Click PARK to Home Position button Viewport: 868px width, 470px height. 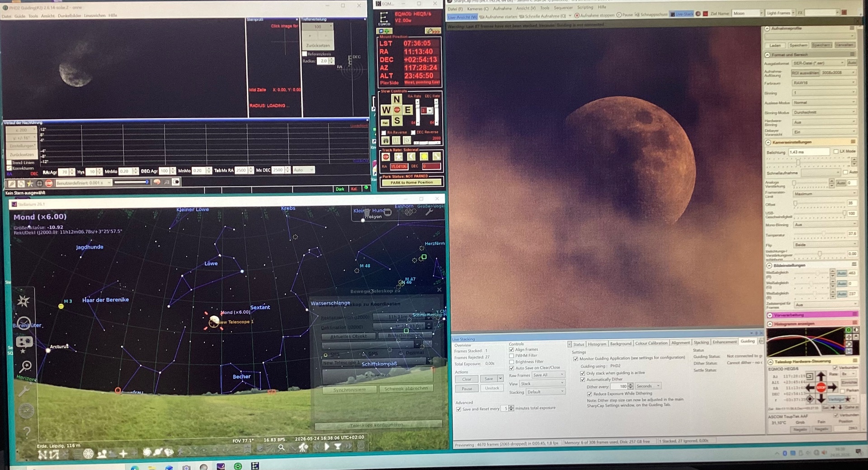coord(411,183)
